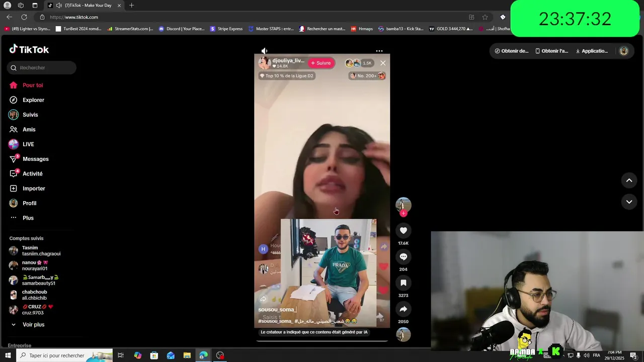644x362 pixels.
Task: Open Task View in taskbar
Action: pyautogui.click(x=121, y=355)
